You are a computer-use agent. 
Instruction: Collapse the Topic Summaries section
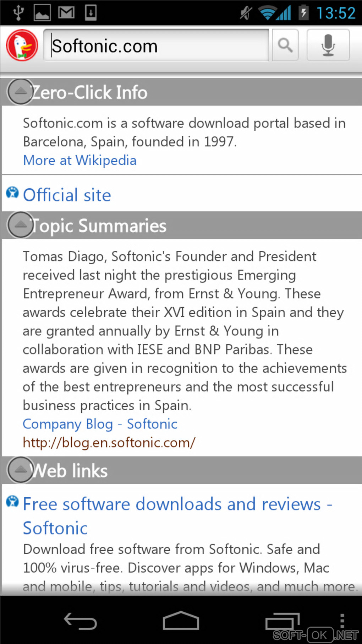[21, 225]
